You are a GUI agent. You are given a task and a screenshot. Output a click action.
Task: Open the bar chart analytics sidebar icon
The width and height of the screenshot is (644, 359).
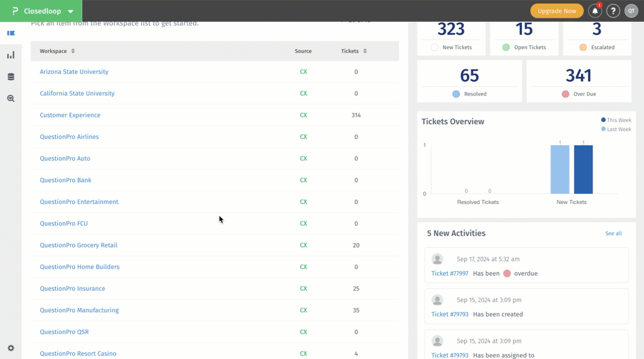pyautogui.click(x=11, y=55)
